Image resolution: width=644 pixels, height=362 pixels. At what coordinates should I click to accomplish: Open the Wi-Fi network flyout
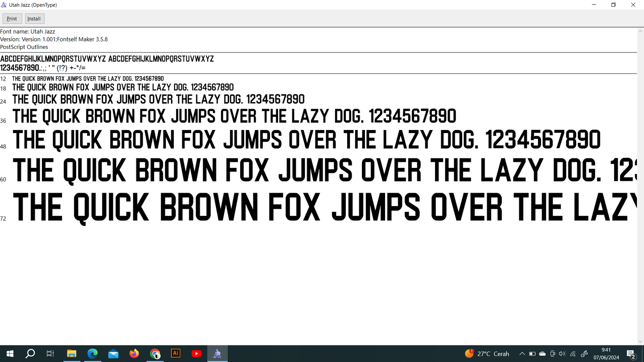click(x=573, y=354)
